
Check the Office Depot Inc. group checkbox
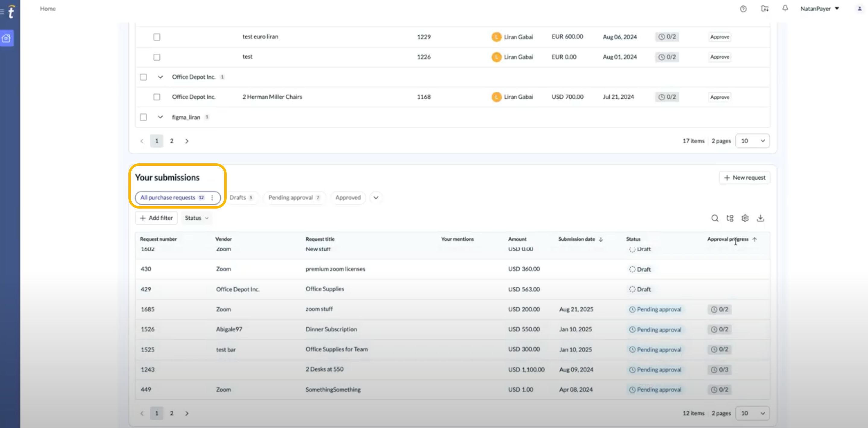[143, 77]
